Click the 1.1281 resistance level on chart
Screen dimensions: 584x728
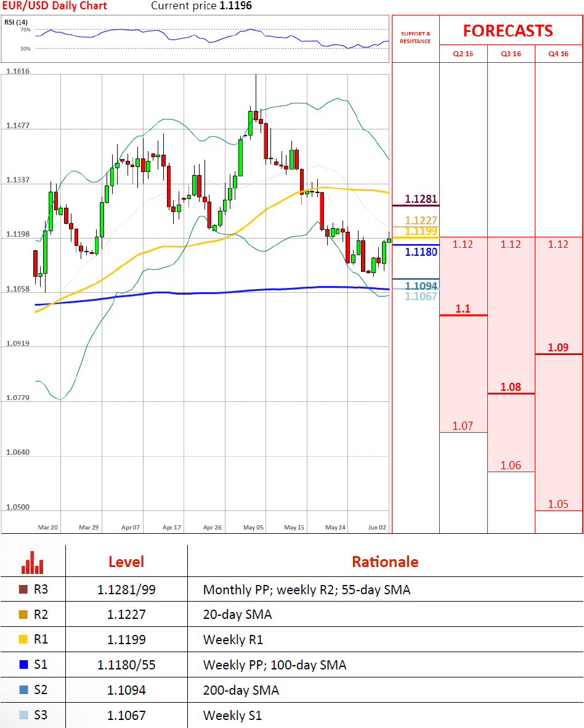421,199
